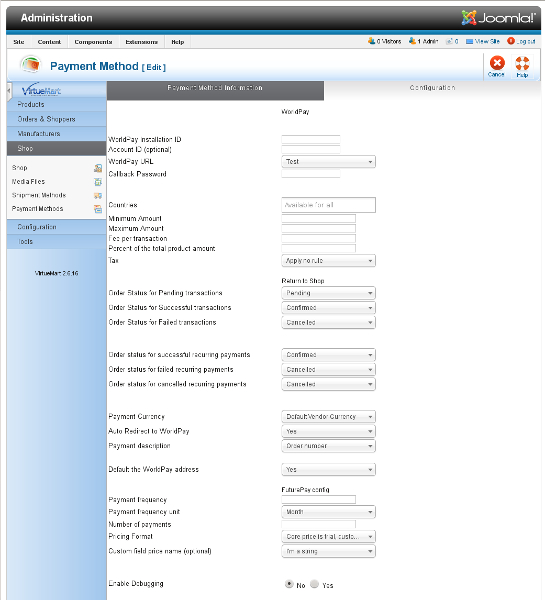Click the Shipment Methods link
The image size is (545, 600).
[x=39, y=196]
